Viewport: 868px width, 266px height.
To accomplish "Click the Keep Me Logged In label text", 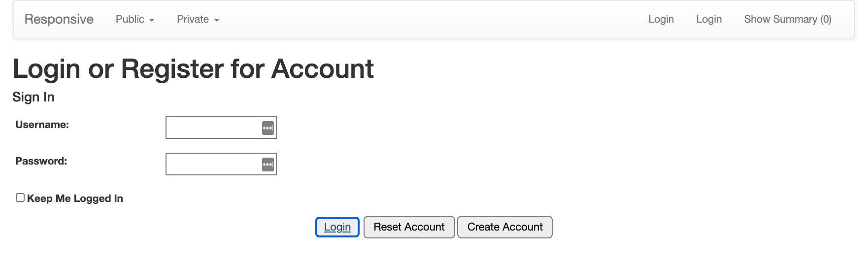I will [x=75, y=199].
